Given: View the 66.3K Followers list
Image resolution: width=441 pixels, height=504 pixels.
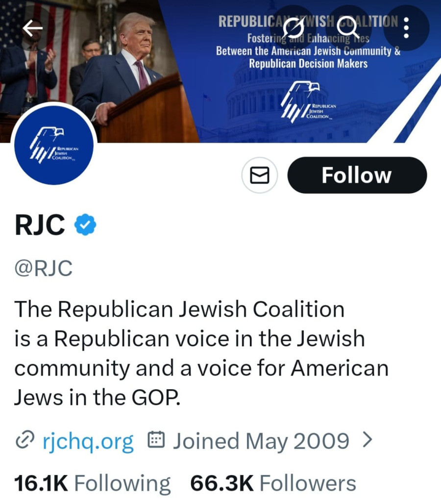Looking at the screenshot, I should 273,483.
